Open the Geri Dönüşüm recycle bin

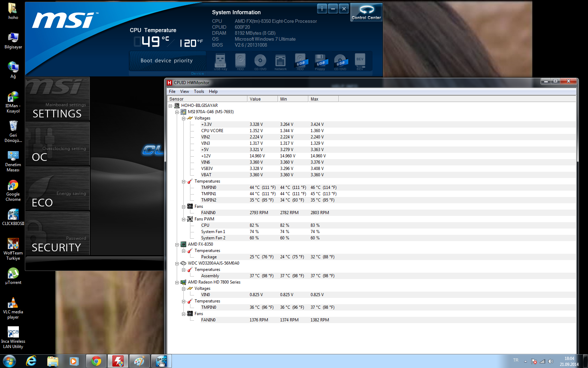point(13,131)
